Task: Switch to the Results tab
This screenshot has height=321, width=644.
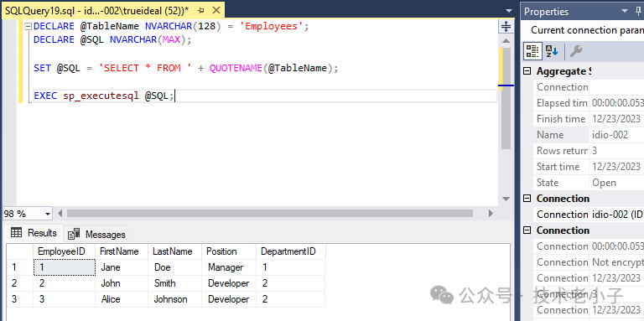Action: (34, 233)
